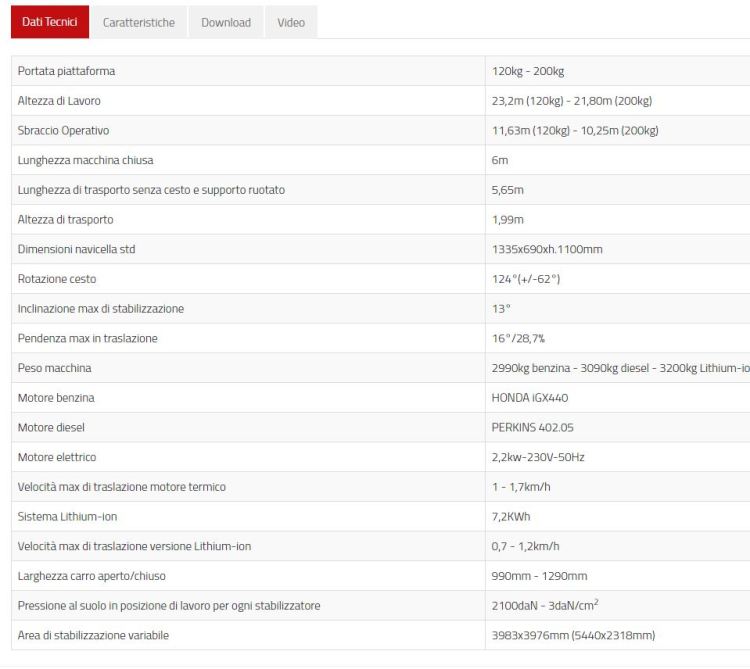Switch to the Caratteristiche tab

(138, 22)
